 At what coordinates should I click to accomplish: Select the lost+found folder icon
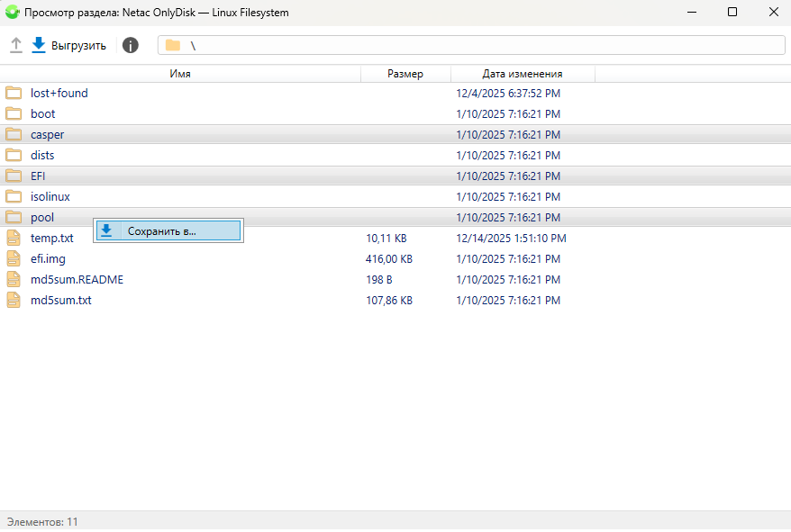(x=14, y=93)
